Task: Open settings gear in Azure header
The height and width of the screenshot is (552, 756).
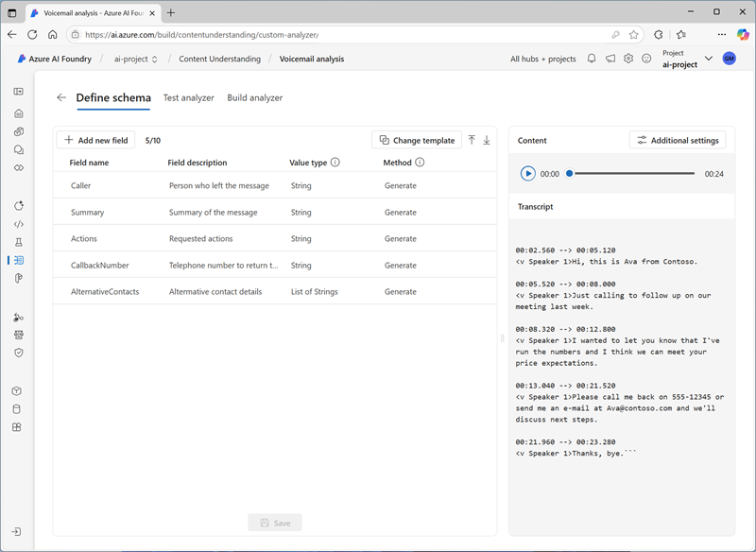Action: (x=628, y=59)
